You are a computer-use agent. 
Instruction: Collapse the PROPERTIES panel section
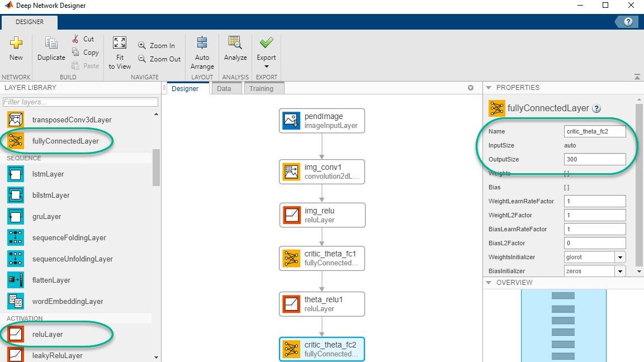[489, 88]
